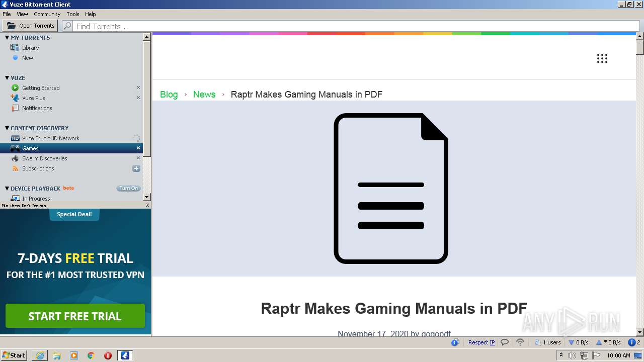Viewport: 644px width, 362px height.
Task: Open the Help menu
Action: tap(91, 14)
